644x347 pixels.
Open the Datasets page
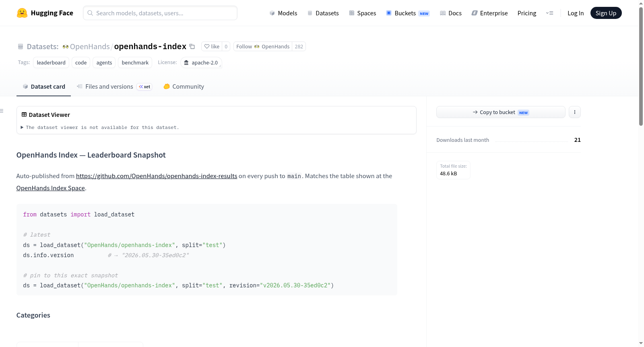click(323, 13)
